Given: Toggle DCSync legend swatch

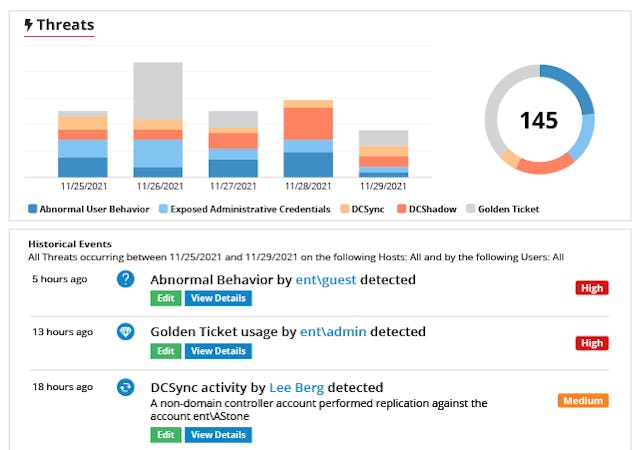Looking at the screenshot, I should [x=343, y=209].
